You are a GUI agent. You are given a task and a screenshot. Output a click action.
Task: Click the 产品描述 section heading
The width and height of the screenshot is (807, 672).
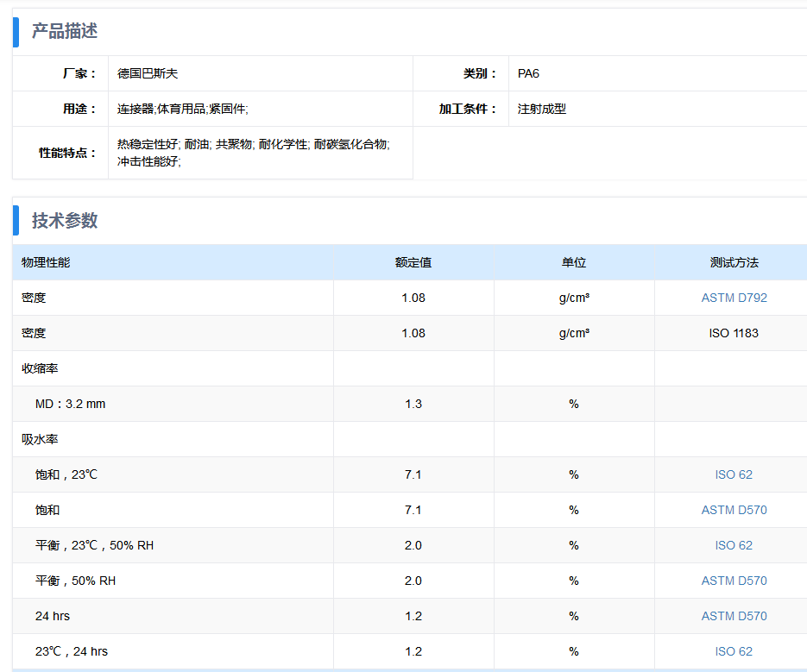tap(65, 31)
